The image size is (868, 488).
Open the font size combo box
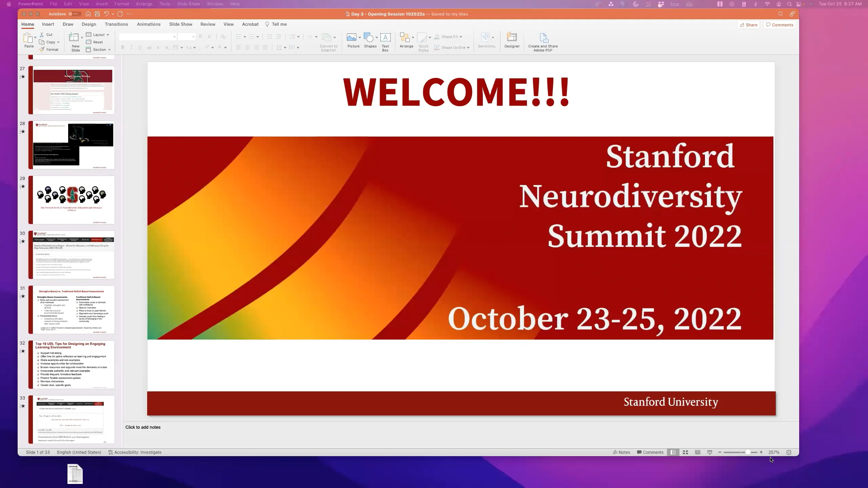(186, 37)
